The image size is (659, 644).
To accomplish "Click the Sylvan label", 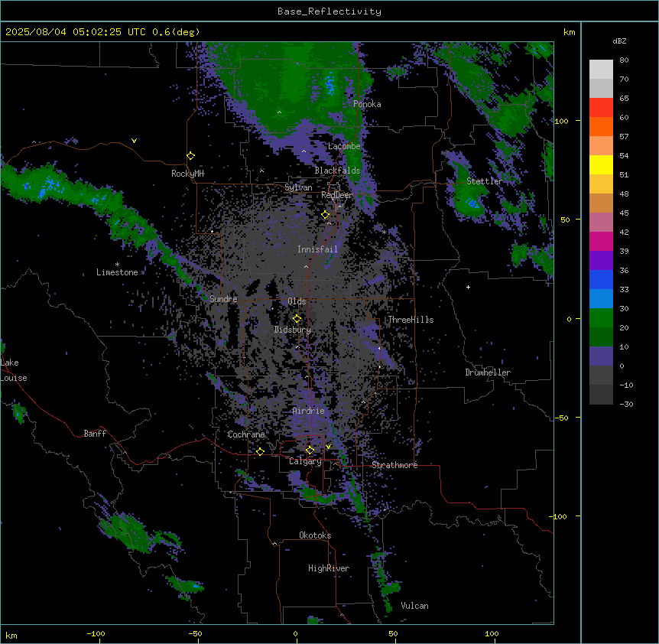I will click(x=298, y=187).
